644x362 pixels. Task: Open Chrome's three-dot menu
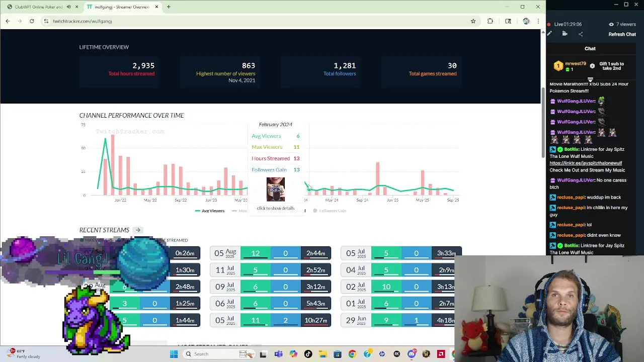click(x=538, y=21)
